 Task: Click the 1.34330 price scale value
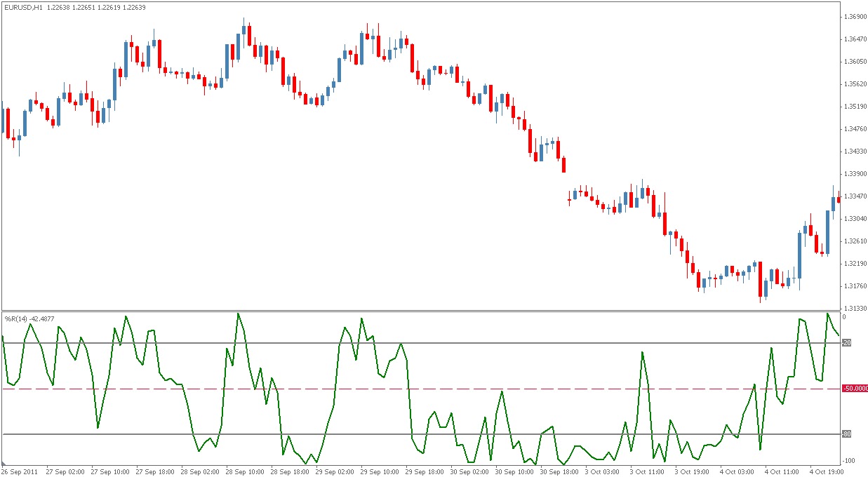tap(854, 151)
